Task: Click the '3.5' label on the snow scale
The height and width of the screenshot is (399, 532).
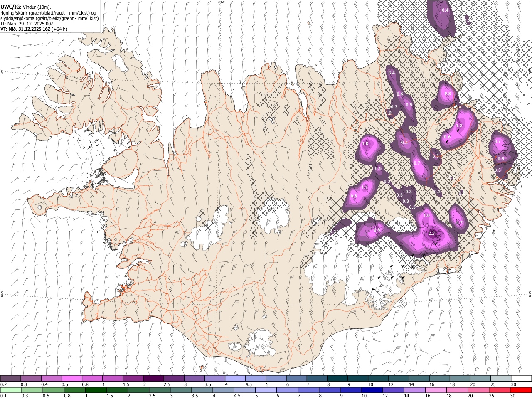Action: (208, 384)
